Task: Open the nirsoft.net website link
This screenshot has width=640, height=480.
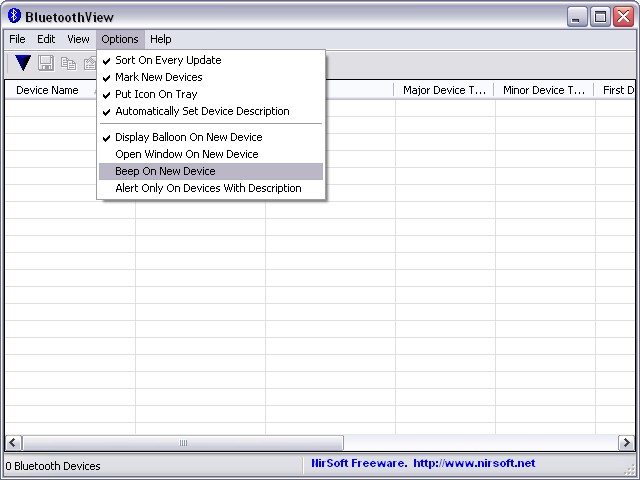Action: 474,463
